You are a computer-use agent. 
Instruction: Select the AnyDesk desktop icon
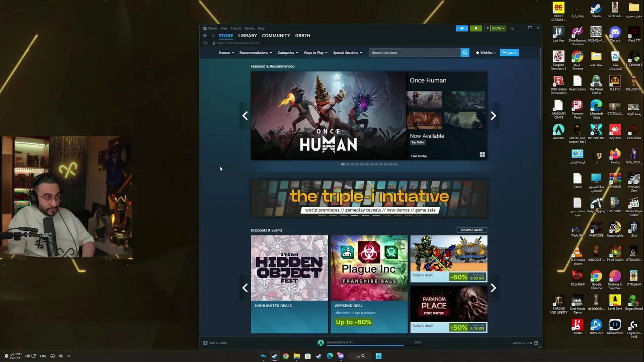pyautogui.click(x=615, y=132)
